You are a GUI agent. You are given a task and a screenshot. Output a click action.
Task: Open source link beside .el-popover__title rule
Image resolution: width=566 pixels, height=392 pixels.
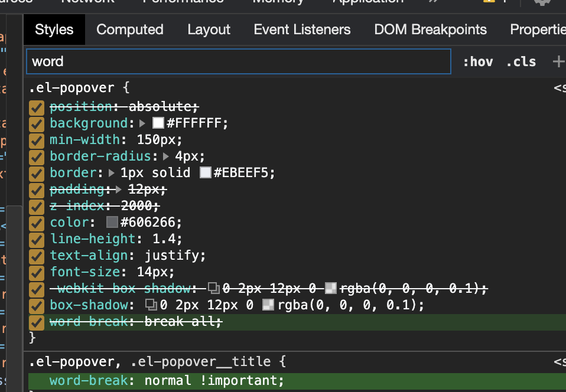click(x=560, y=361)
